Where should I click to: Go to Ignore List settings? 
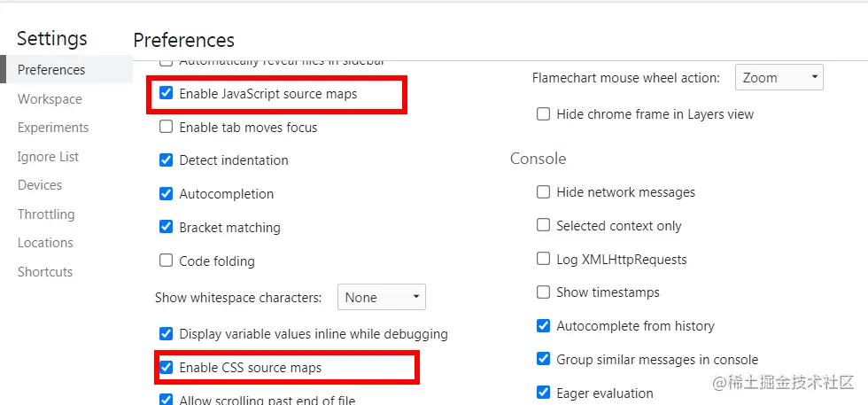point(48,157)
